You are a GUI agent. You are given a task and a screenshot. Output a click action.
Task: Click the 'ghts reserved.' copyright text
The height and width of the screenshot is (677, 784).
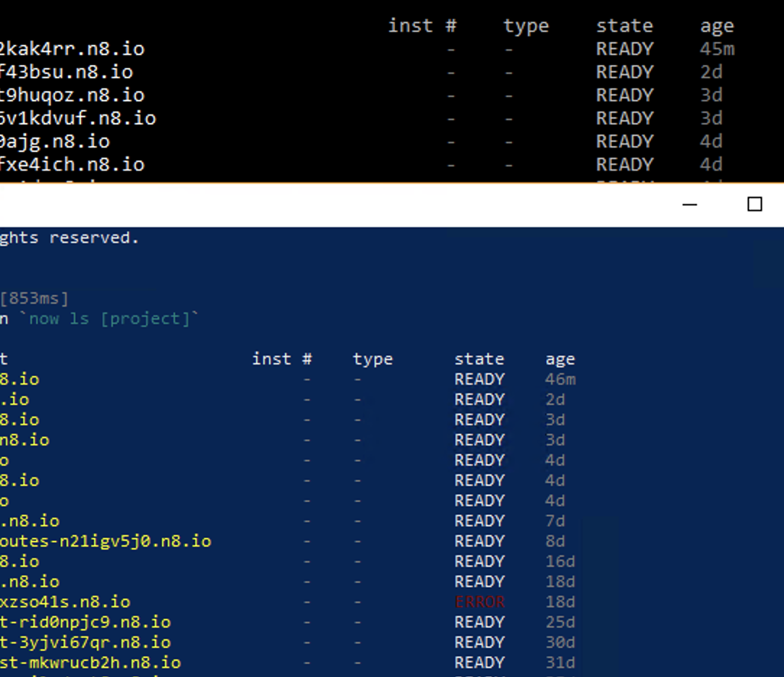(x=69, y=237)
